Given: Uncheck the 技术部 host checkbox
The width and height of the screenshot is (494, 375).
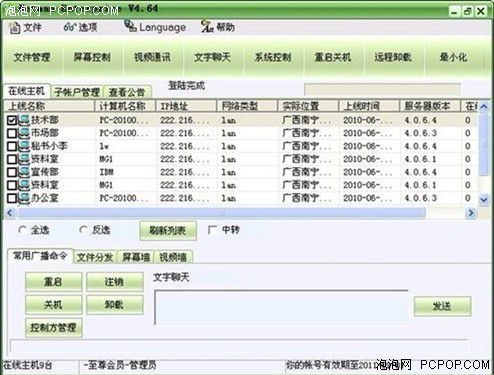Looking at the screenshot, I should click(x=12, y=120).
